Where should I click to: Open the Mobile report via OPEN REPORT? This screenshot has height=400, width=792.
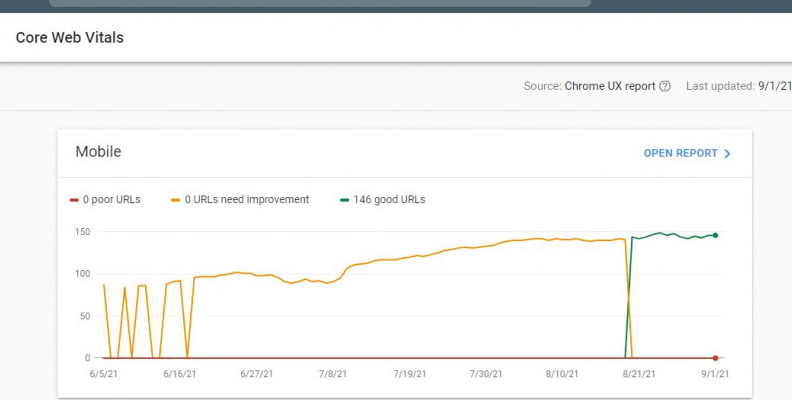[x=680, y=154]
